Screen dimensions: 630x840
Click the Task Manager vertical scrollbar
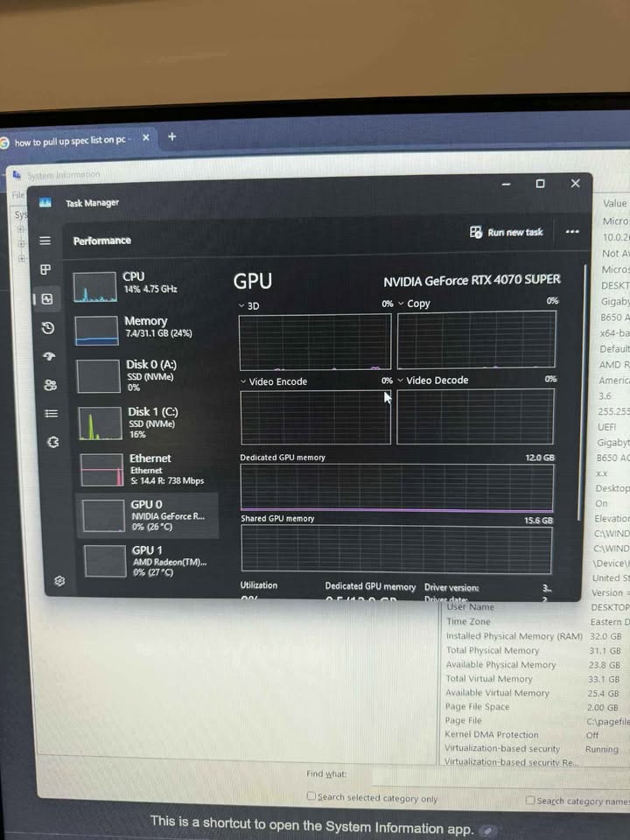click(x=584, y=391)
